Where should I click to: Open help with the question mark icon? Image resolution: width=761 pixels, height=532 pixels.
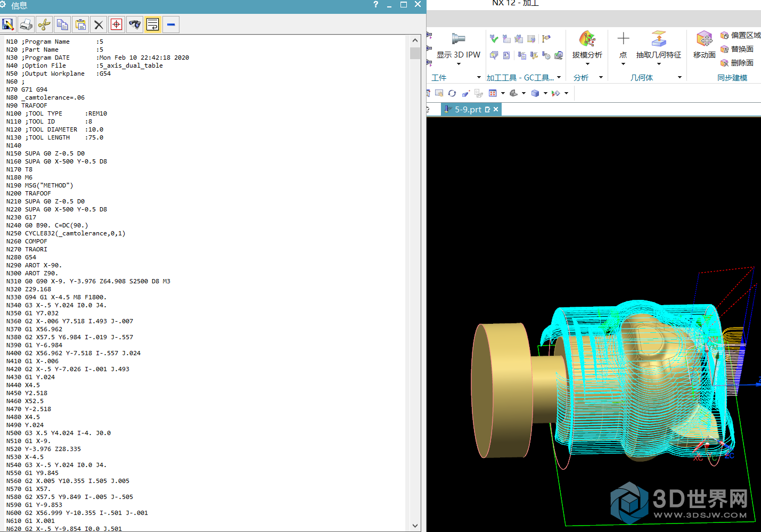point(375,4)
